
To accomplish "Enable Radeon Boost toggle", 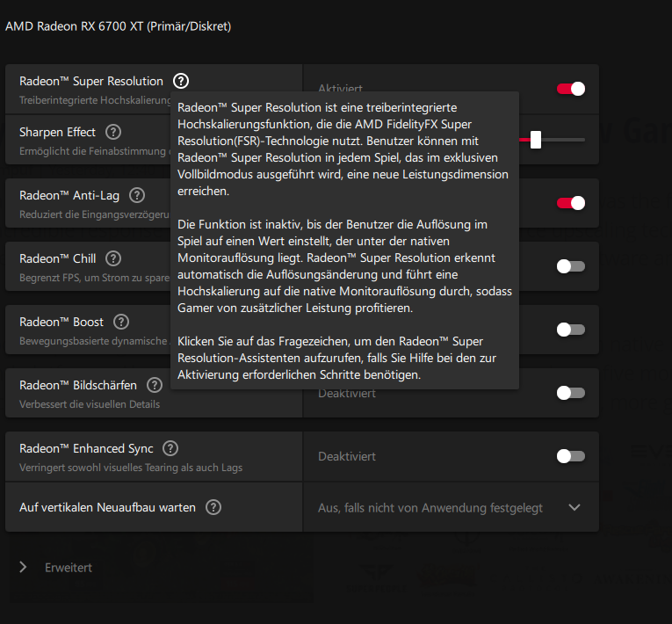I will [571, 330].
